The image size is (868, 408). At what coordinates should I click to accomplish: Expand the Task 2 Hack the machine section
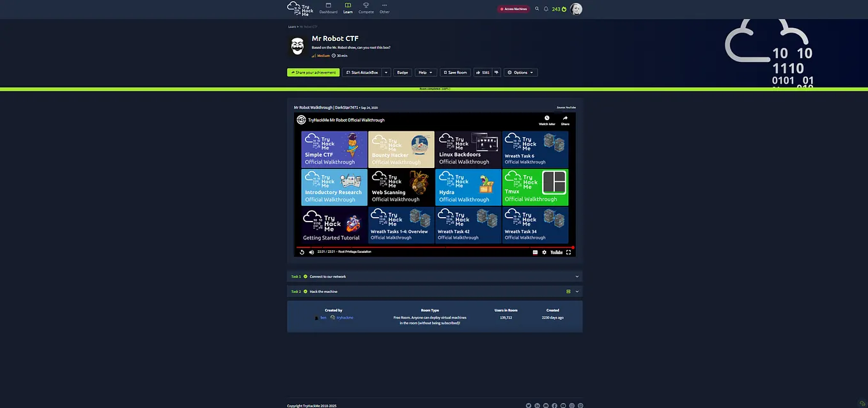coord(575,291)
